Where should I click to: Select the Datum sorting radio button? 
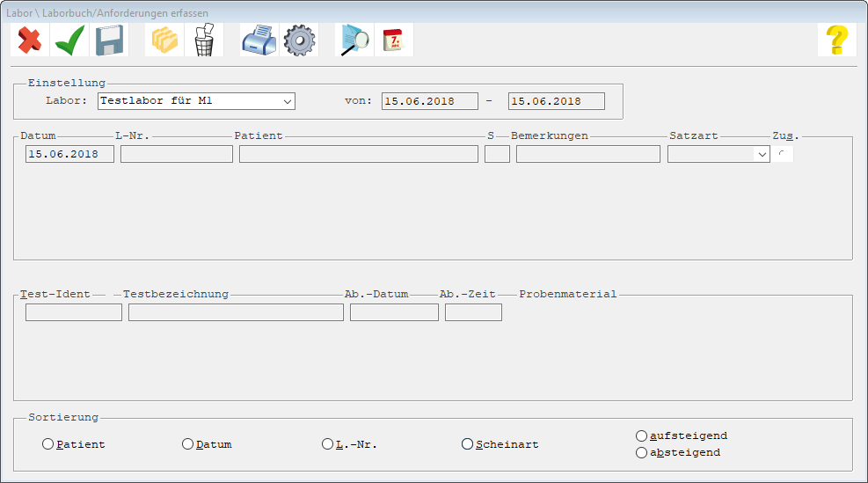click(187, 444)
